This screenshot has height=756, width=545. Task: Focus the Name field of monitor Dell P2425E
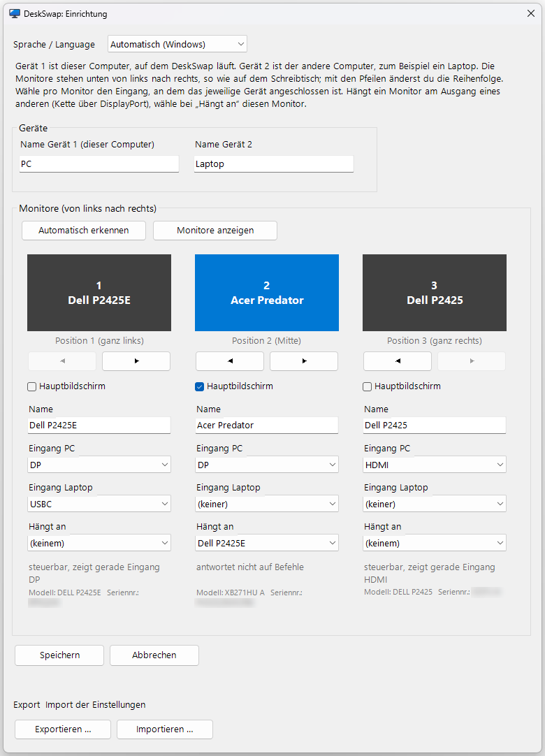pyautogui.click(x=99, y=426)
